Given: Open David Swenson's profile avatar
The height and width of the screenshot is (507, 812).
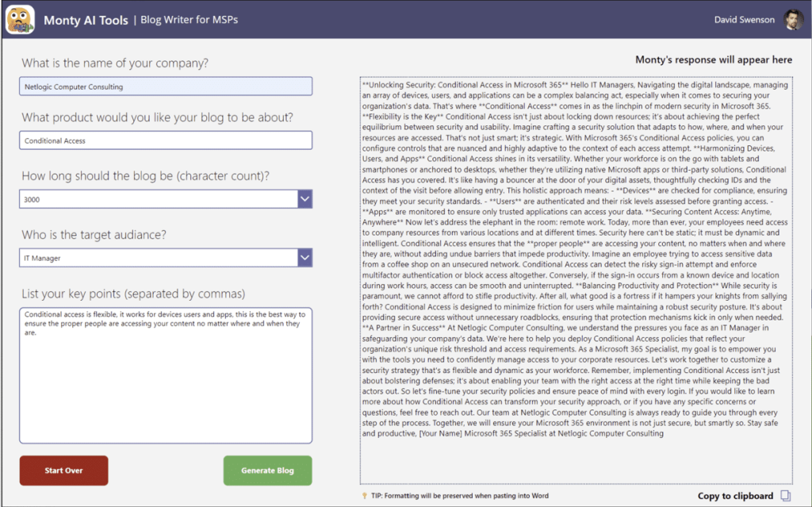Looking at the screenshot, I should click(x=793, y=20).
